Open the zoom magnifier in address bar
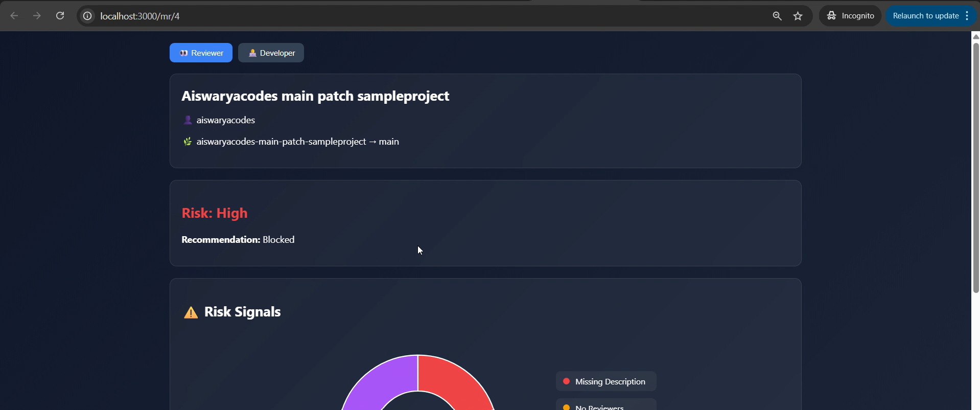The image size is (980, 410). point(777,16)
